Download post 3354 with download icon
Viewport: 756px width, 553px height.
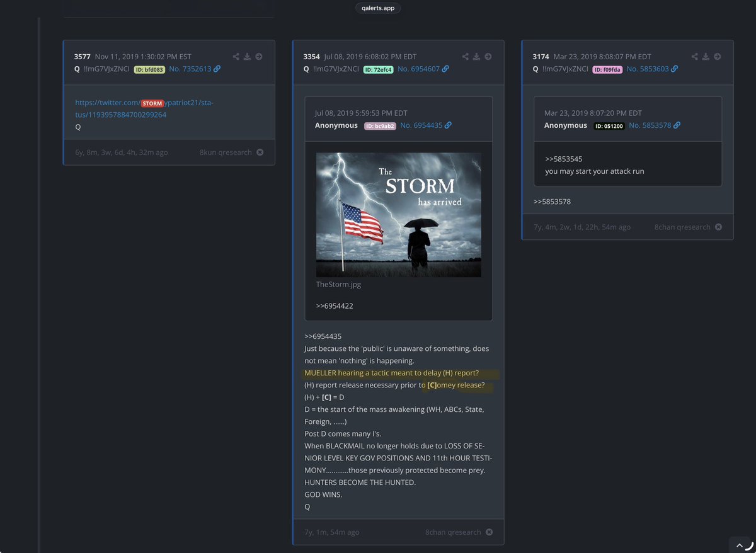[x=477, y=57]
